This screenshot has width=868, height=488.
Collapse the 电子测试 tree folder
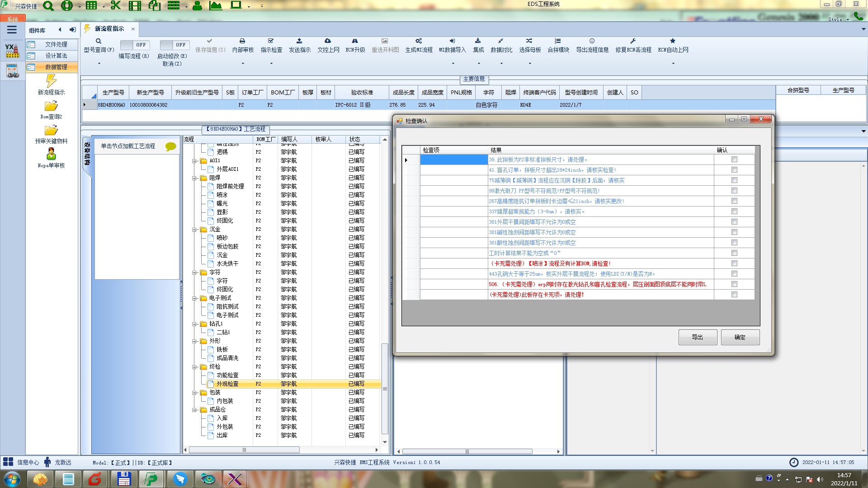click(194, 298)
